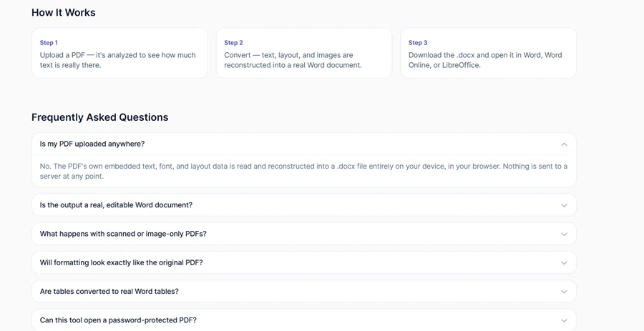Click 'Will formatting look exactly like the original PDF?' text
This screenshot has width=644, height=331.
121,262
